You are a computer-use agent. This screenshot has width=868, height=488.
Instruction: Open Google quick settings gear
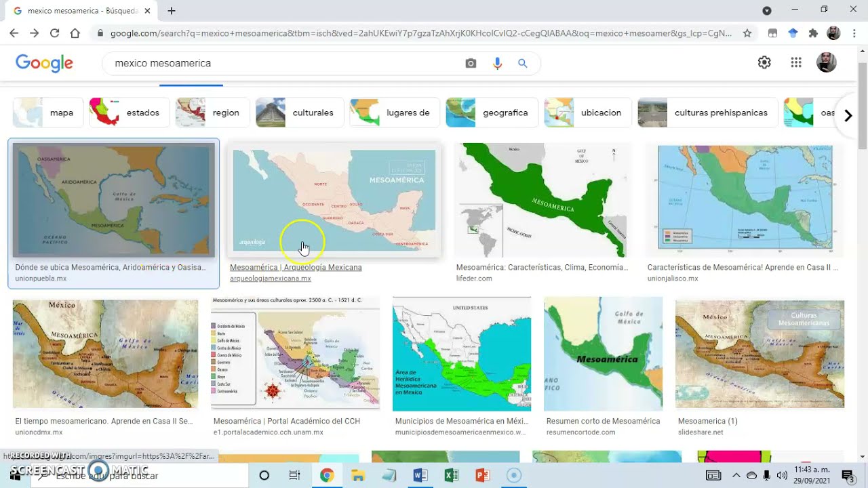click(x=764, y=62)
